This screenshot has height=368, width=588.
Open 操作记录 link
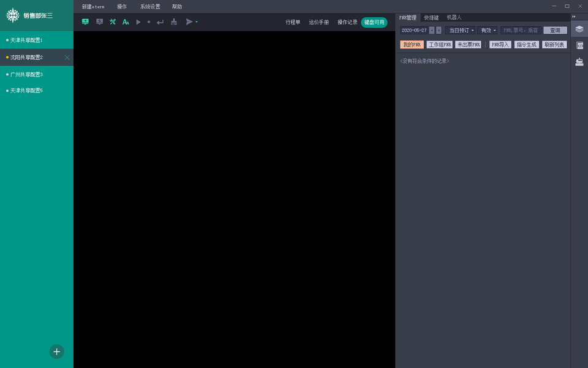tap(347, 22)
